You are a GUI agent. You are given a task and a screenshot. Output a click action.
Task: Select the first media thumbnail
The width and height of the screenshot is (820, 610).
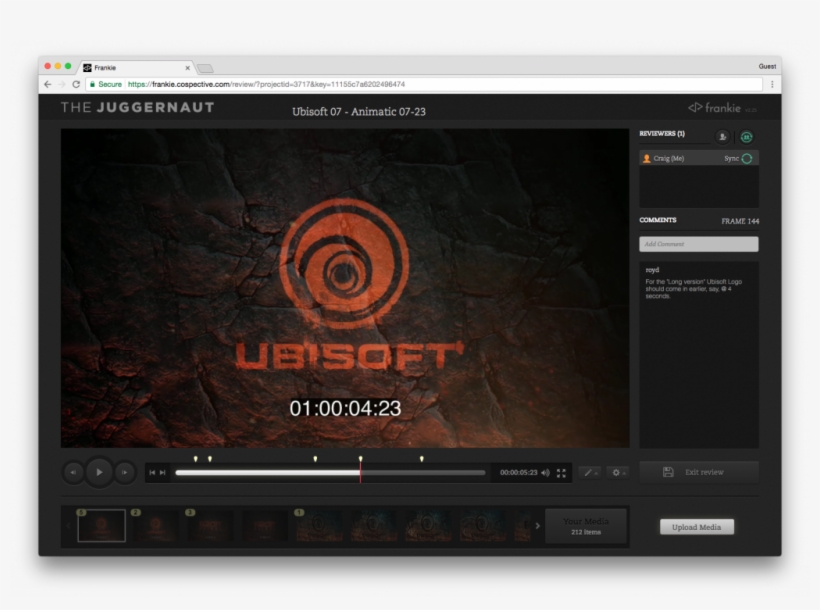(102, 526)
